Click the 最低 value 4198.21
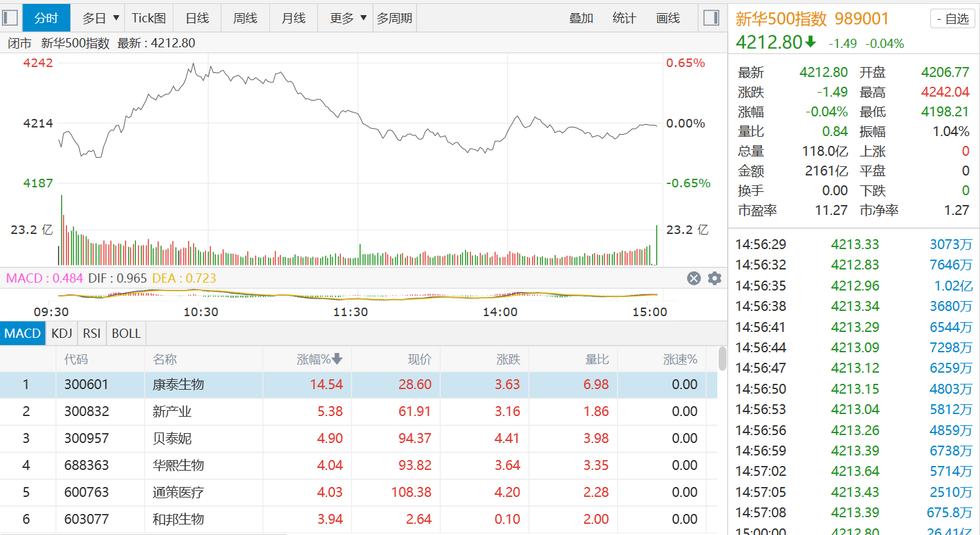980x535 pixels. 945,112
